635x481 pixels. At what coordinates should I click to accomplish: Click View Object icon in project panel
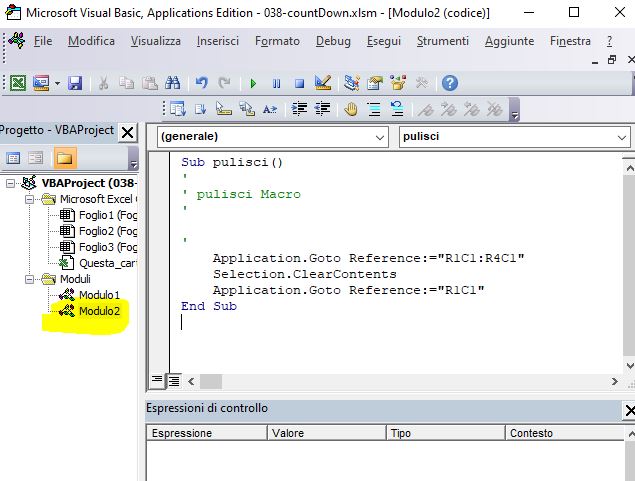[x=36, y=158]
